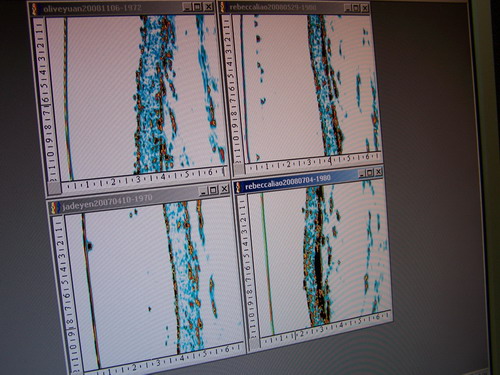
Task: Click the ruler origin box in rebeccaliao20080529-1980
Action: point(239,169)
